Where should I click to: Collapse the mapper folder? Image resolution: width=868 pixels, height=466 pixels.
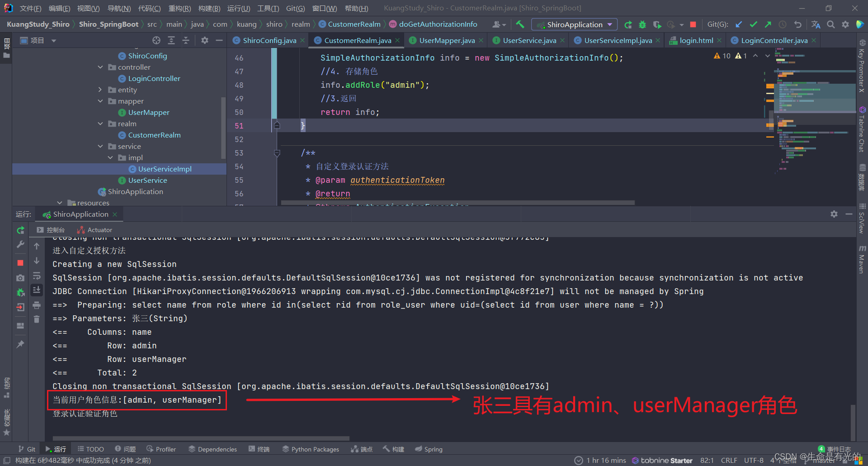(x=100, y=101)
